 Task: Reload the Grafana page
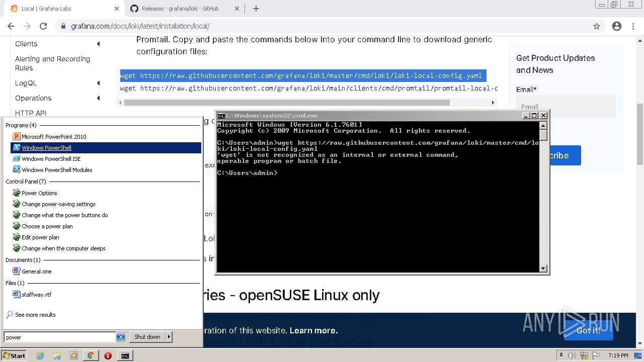click(x=43, y=26)
